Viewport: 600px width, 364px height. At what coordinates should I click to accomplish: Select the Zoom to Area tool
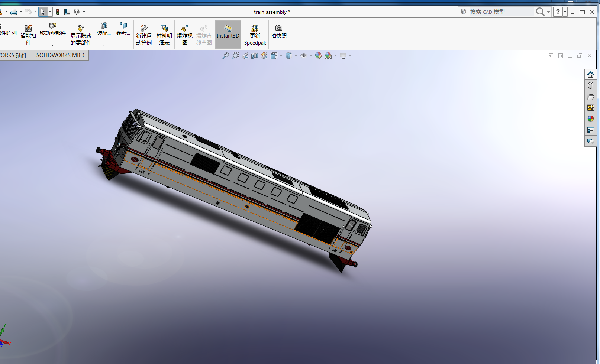click(235, 56)
